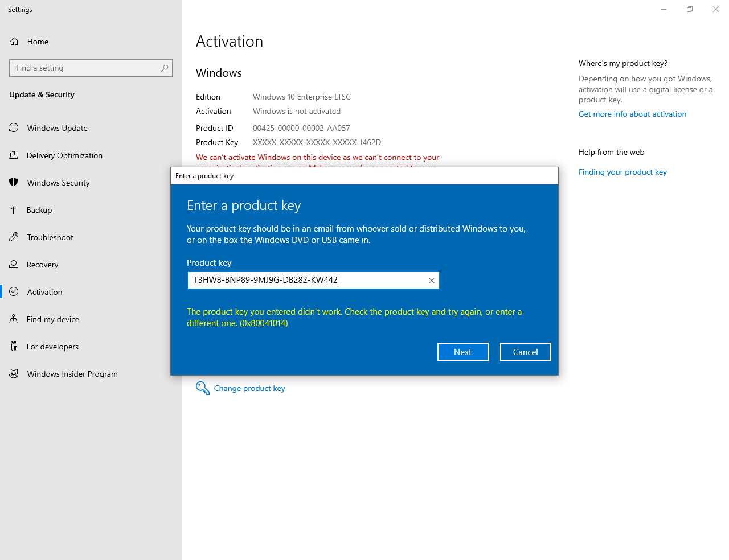Screen dimensions: 729x560
Task: Click the Recovery icon
Action: tap(14, 265)
